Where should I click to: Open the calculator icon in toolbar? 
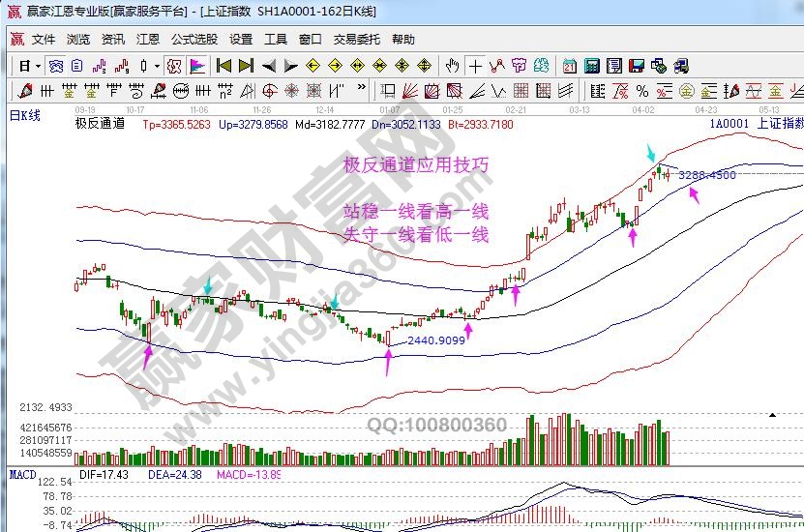590,66
